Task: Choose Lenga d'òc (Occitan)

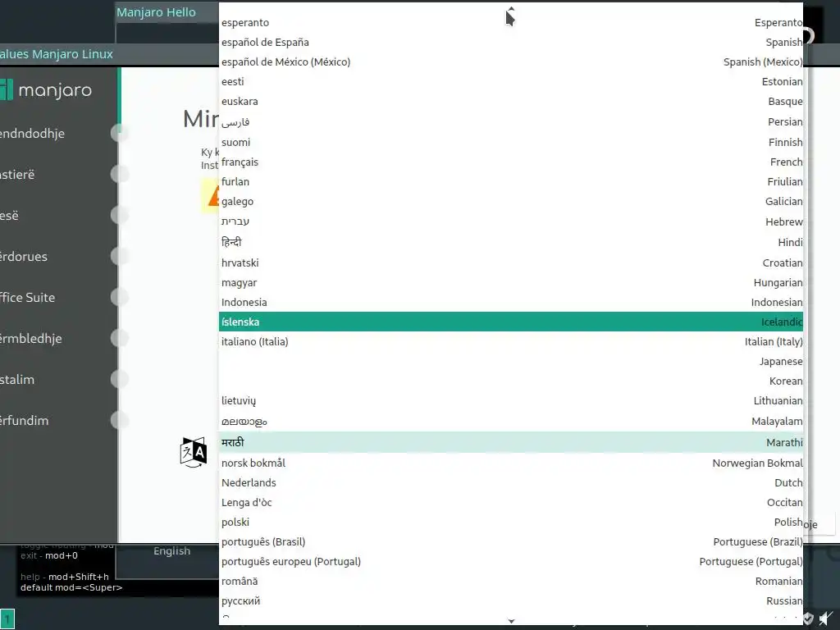Action: click(511, 503)
